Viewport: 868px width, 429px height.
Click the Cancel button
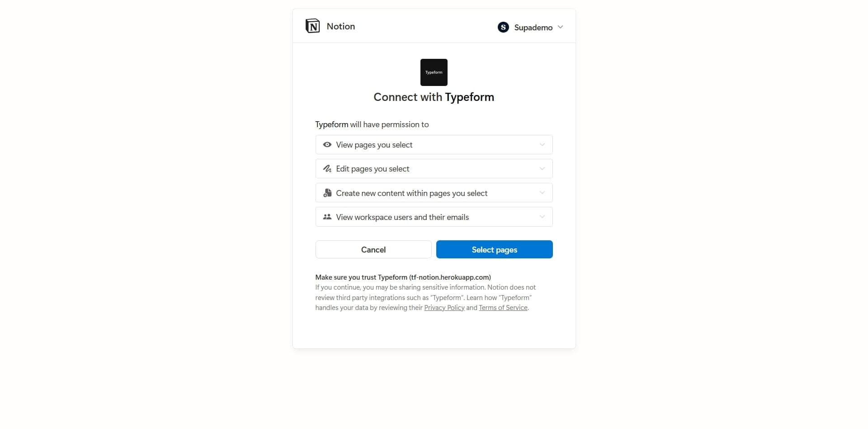point(373,249)
